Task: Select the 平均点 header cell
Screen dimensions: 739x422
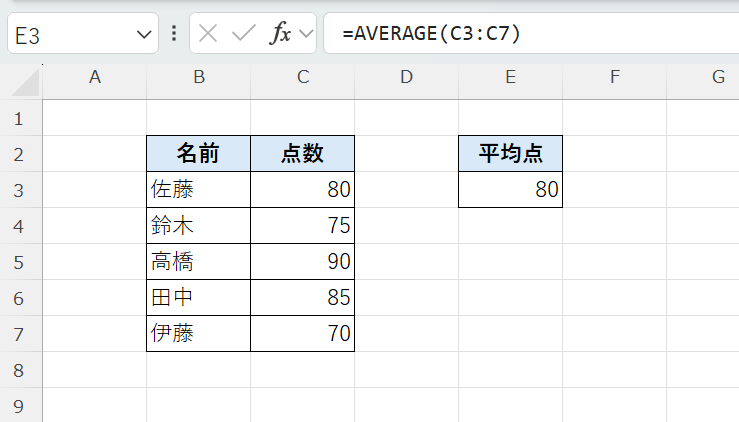Action: (510, 154)
